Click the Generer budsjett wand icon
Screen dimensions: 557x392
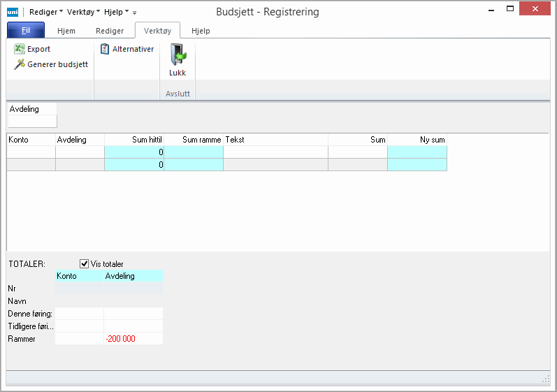(20, 64)
